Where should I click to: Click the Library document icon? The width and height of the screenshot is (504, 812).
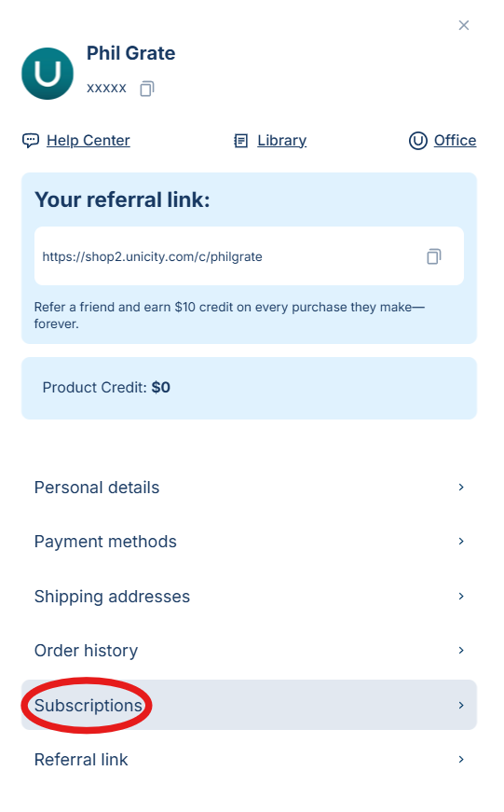coord(240,141)
